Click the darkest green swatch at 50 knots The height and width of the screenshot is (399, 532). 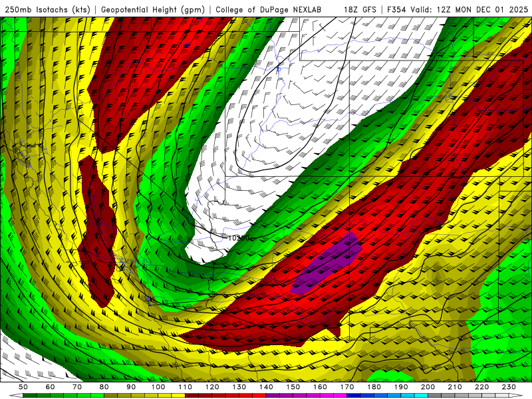pyautogui.click(x=30, y=395)
